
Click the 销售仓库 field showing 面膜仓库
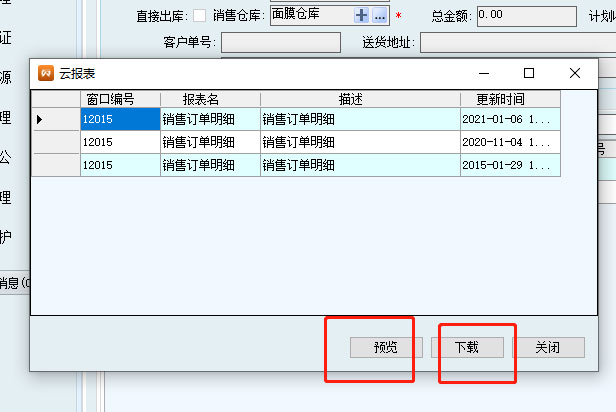tap(310, 16)
